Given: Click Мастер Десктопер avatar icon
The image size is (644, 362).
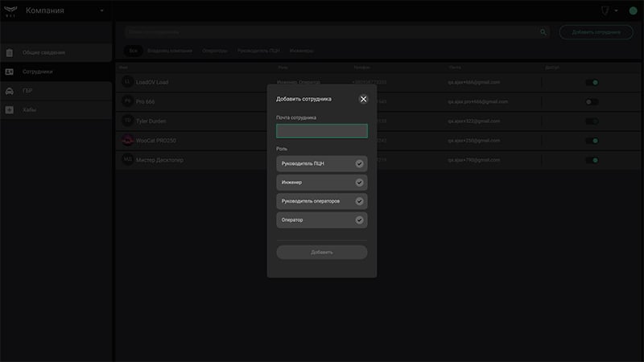Looking at the screenshot, I should (x=127, y=159).
